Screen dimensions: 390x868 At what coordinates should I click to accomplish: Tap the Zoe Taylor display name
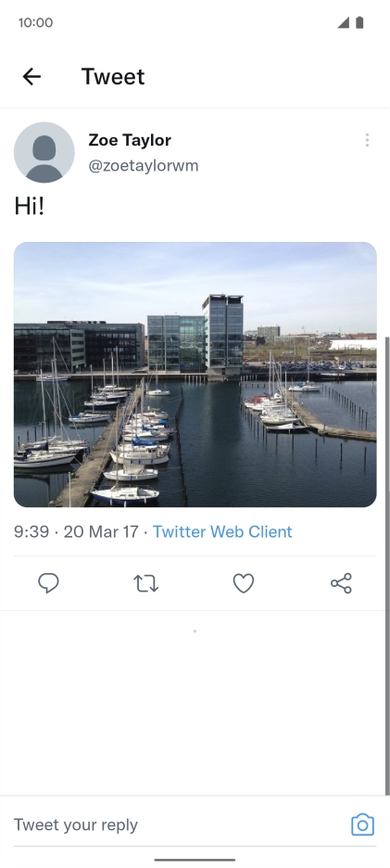(x=130, y=140)
